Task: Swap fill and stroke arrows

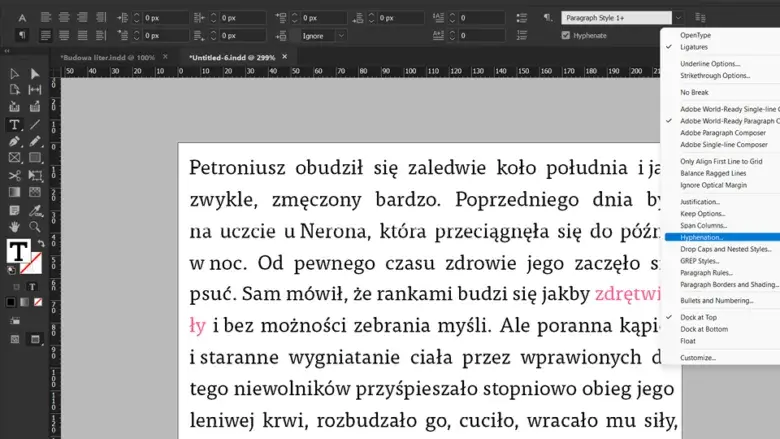Action: tap(41, 243)
